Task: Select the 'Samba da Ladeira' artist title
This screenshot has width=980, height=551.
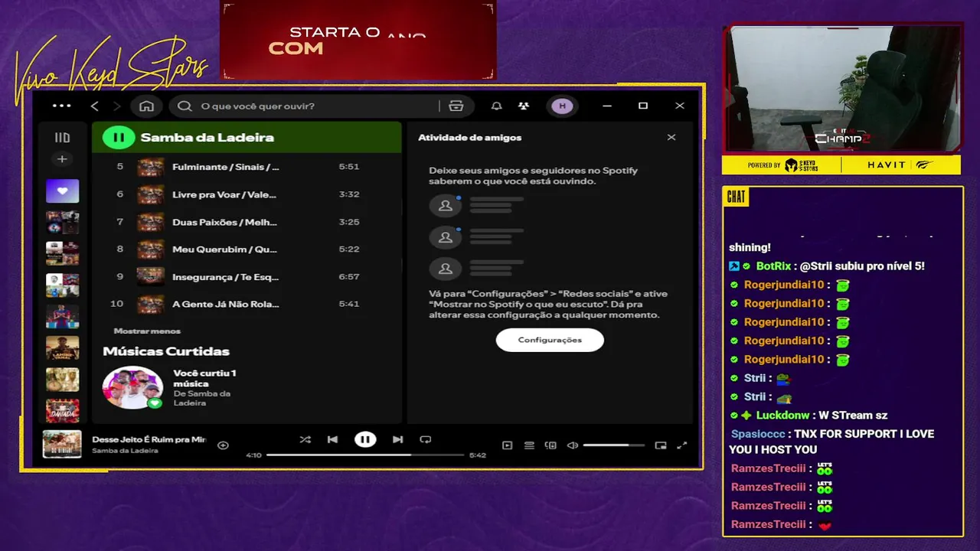Action: click(x=207, y=138)
